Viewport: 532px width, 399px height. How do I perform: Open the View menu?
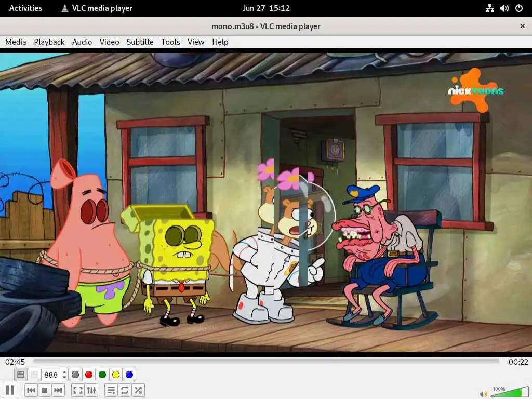196,42
